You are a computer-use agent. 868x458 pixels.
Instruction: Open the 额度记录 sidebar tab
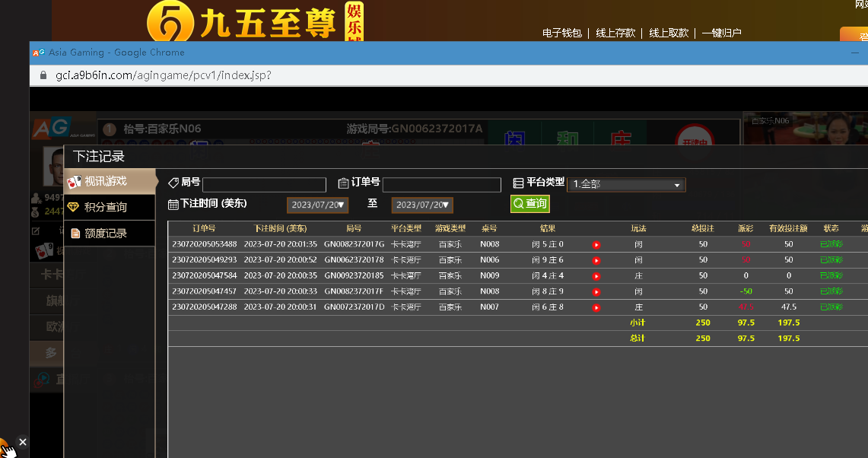tap(110, 233)
